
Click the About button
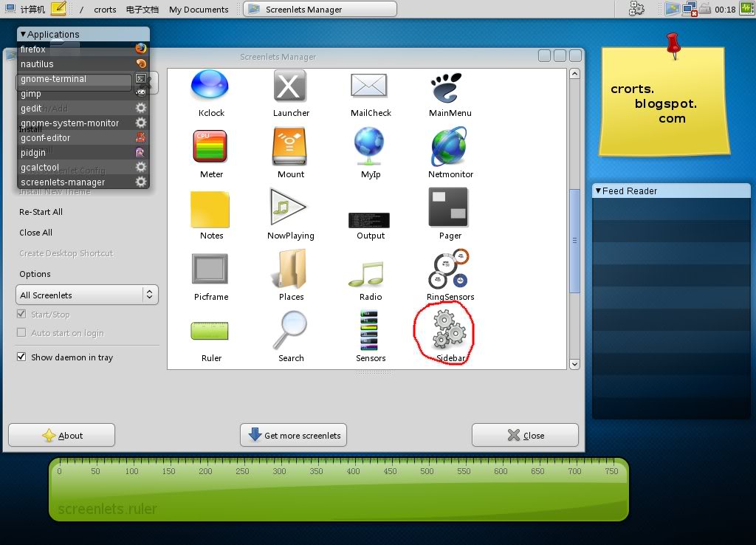tap(62, 435)
